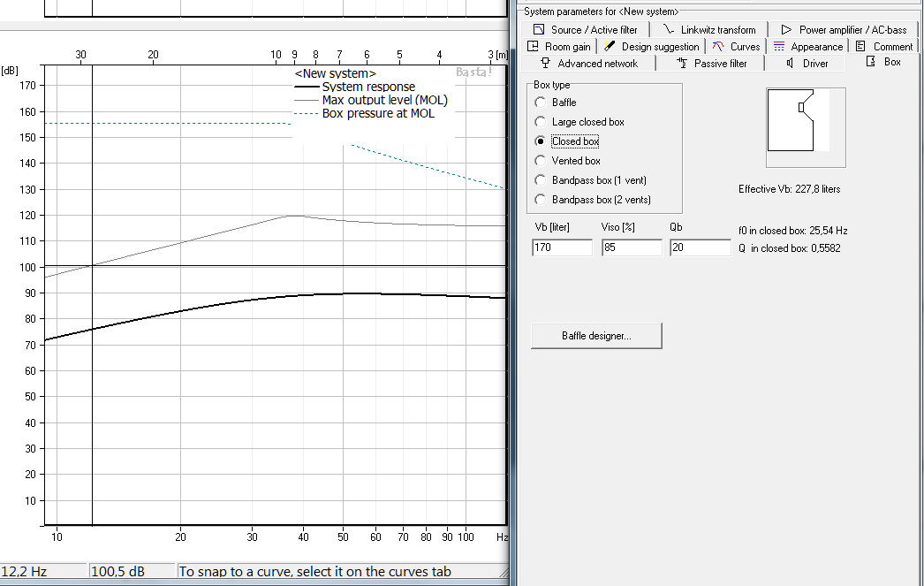Click the Driver speaker icon
The height and width of the screenshot is (586, 924).
click(x=791, y=63)
